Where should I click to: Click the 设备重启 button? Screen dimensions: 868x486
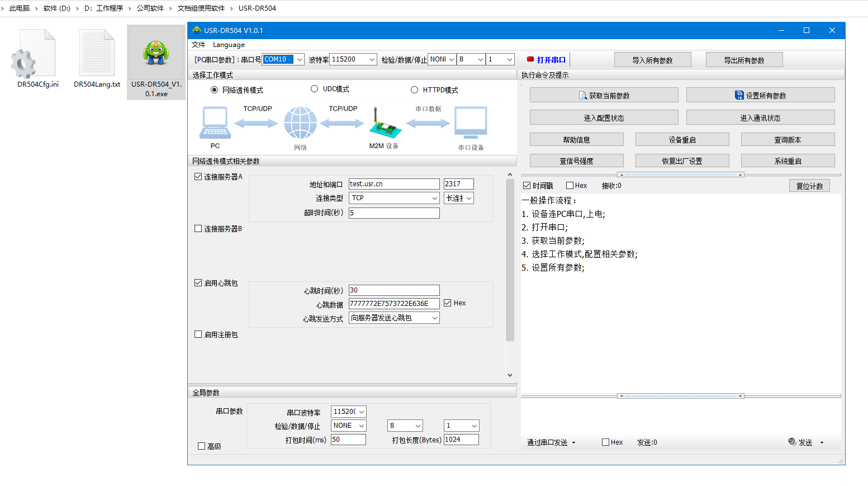coord(682,140)
